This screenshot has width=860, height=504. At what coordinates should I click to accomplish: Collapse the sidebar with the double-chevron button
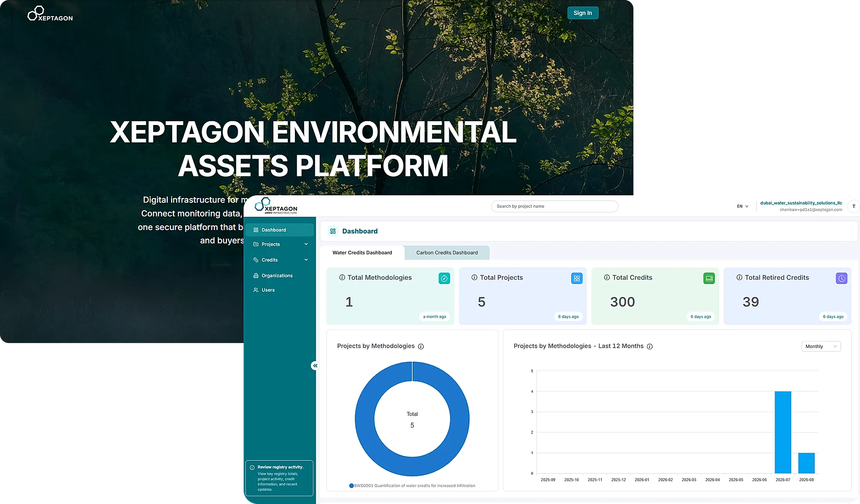click(315, 365)
